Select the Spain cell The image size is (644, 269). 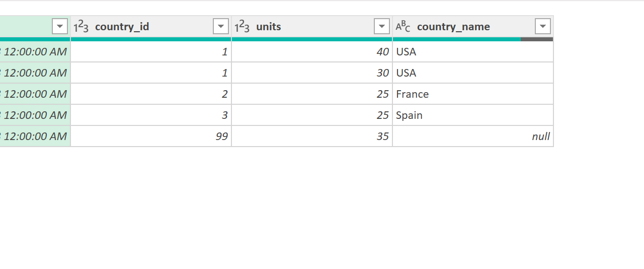point(410,115)
